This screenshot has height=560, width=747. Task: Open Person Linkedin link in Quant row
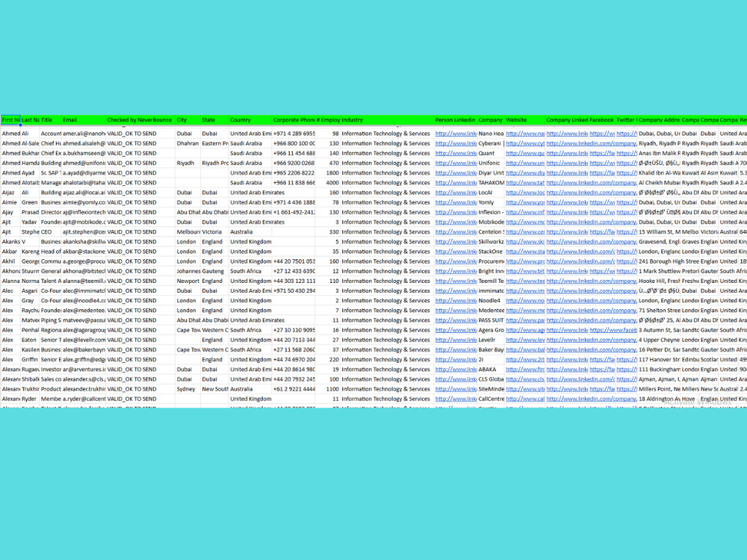pos(456,153)
